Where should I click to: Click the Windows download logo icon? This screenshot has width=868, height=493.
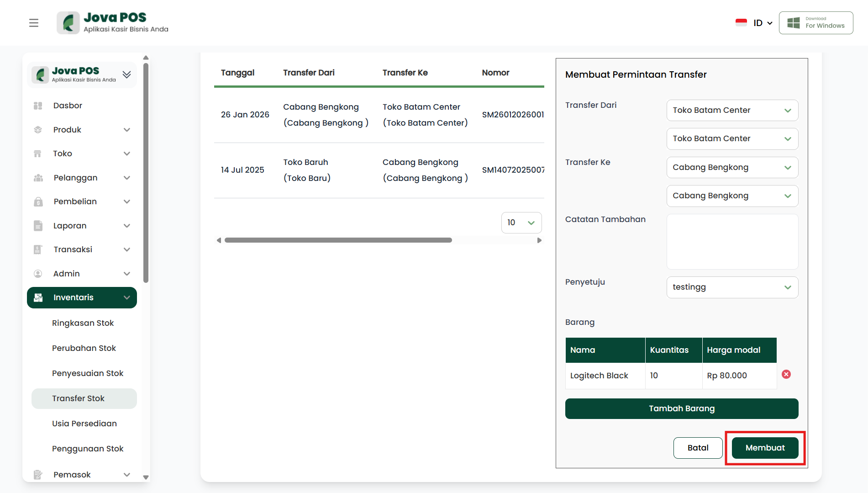[x=794, y=23]
